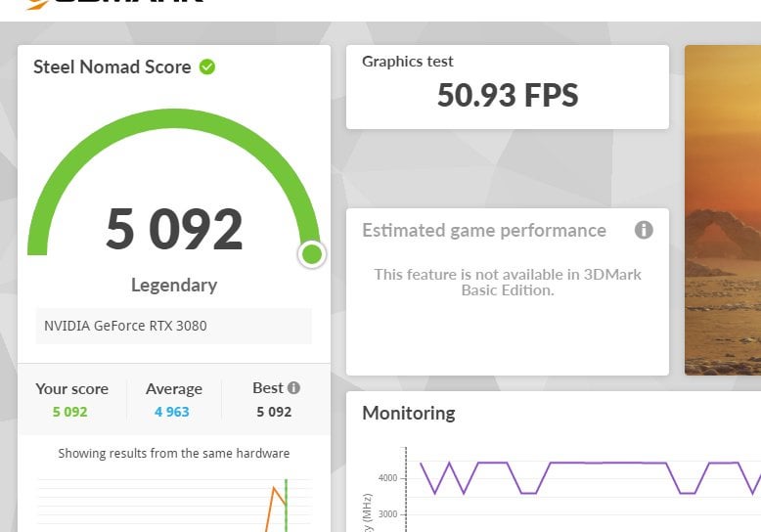Click the 50.93 FPS result
Screen dimensions: 761x532
508,95
